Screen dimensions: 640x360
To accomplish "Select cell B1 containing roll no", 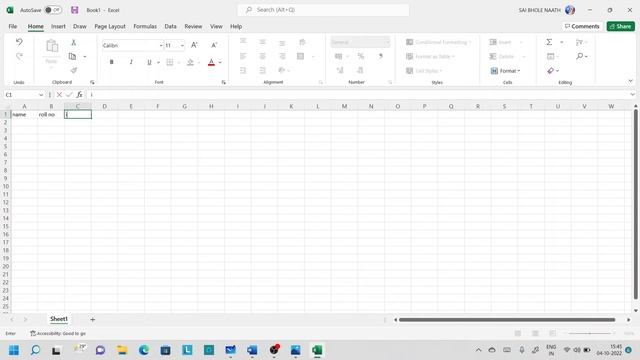I will (51, 115).
